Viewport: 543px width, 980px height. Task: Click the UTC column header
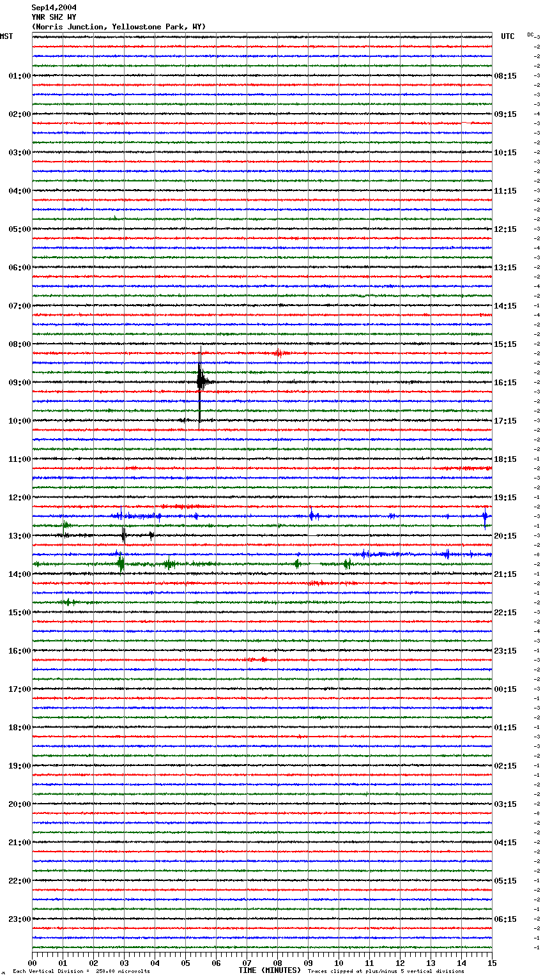click(507, 36)
